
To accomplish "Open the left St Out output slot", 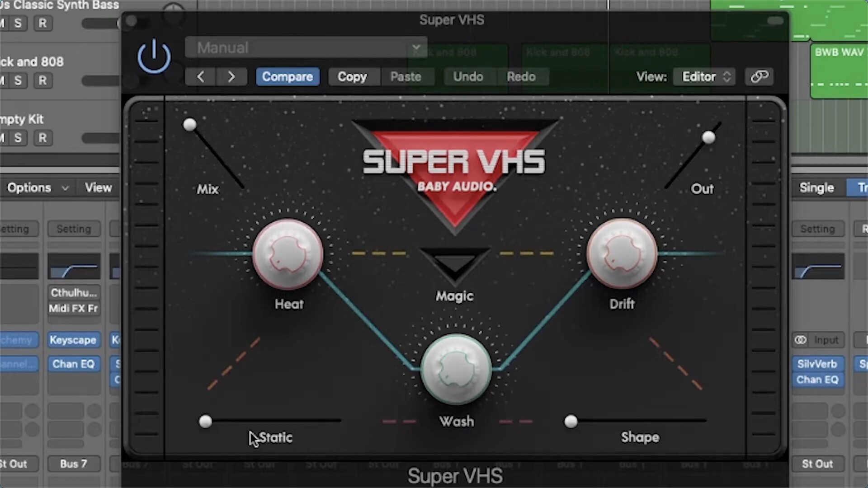I will (18, 464).
